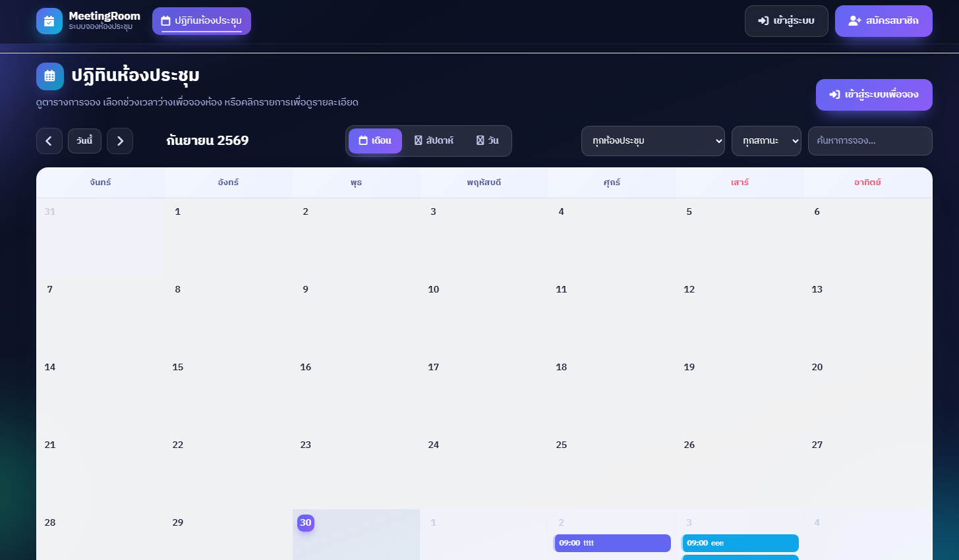The width and height of the screenshot is (959, 560).
Task: Open the 09:00 tttt booking event
Action: 612,543
